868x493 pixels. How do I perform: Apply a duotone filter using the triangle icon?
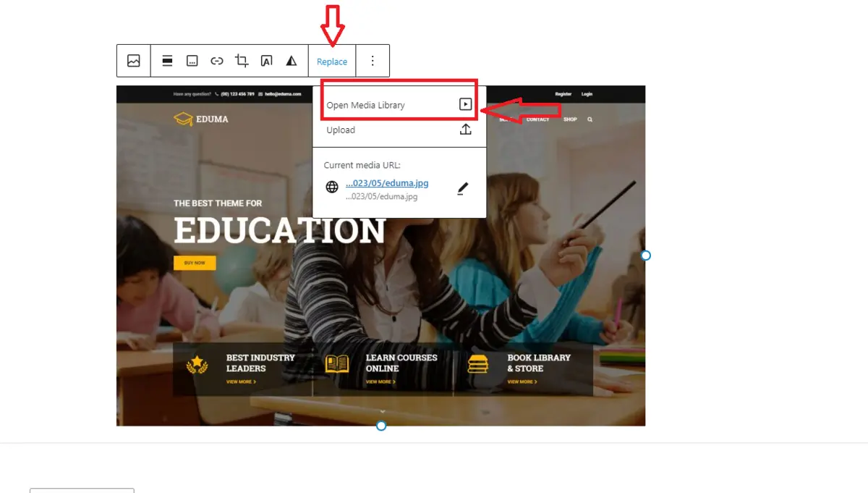[292, 61]
